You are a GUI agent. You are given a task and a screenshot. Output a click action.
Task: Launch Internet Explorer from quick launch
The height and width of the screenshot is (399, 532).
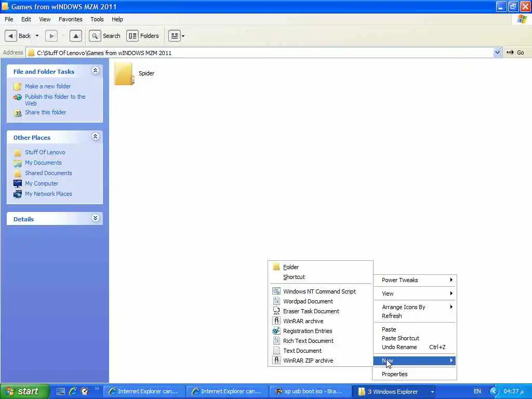(73, 391)
